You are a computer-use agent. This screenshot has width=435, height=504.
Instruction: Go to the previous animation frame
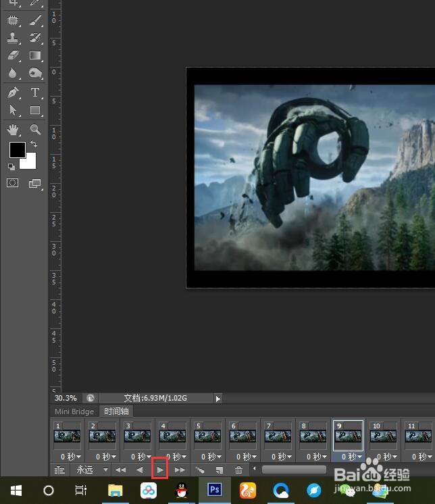(x=139, y=470)
